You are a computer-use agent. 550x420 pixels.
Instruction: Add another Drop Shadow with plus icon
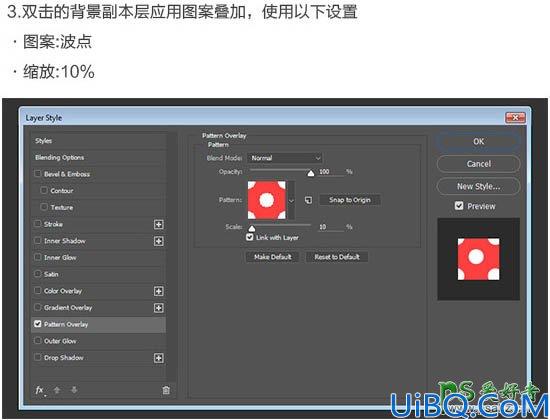159,358
